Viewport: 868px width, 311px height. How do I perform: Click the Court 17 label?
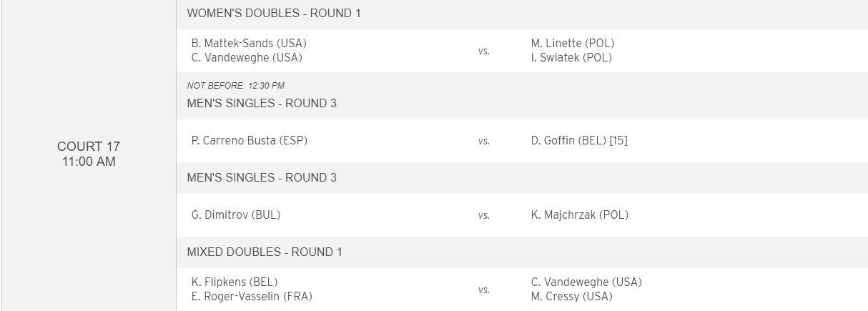pyautogui.click(x=89, y=147)
